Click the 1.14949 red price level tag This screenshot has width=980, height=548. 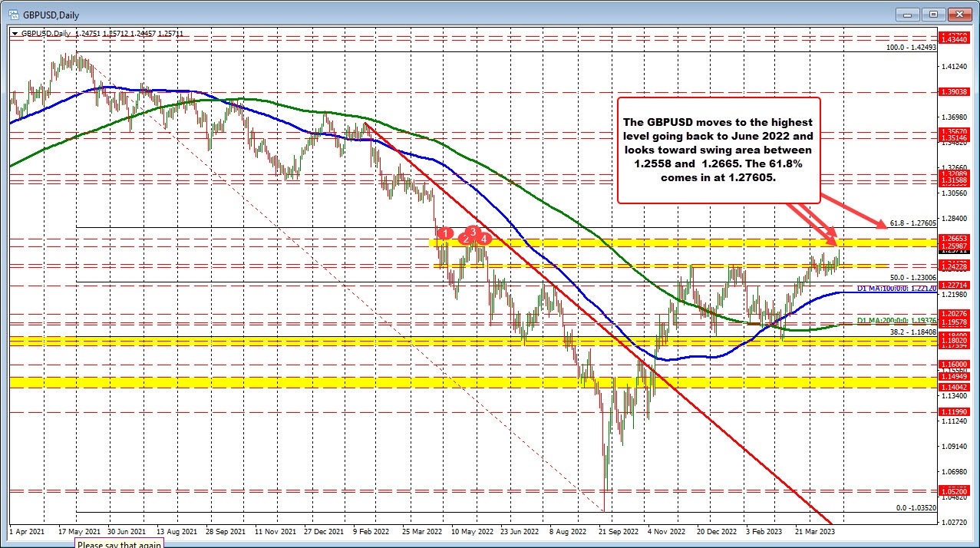pos(955,377)
